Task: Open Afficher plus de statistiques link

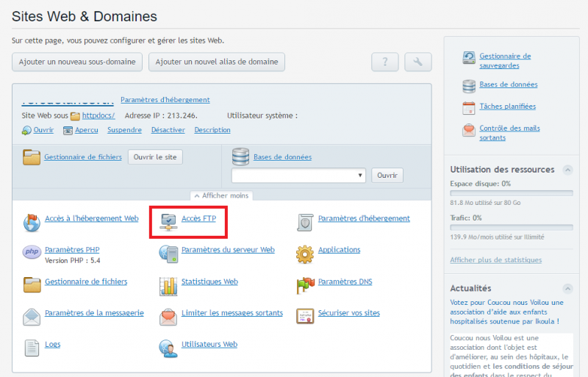Action: (x=495, y=260)
